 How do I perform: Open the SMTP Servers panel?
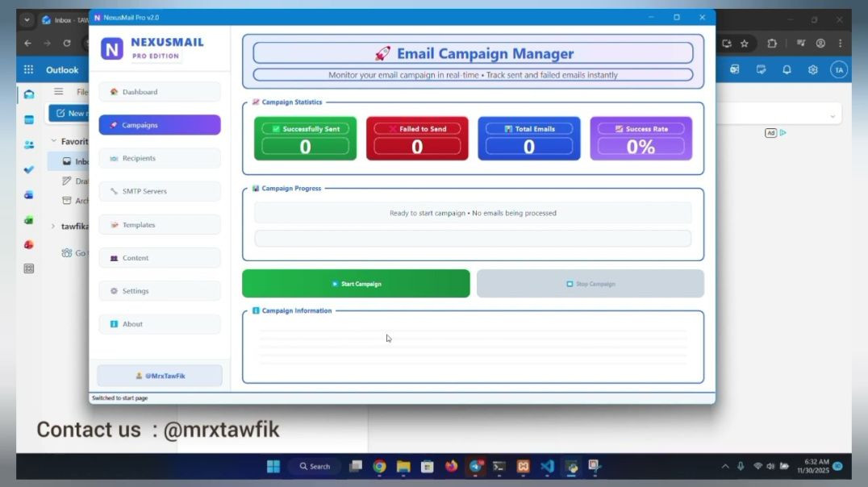pos(159,191)
